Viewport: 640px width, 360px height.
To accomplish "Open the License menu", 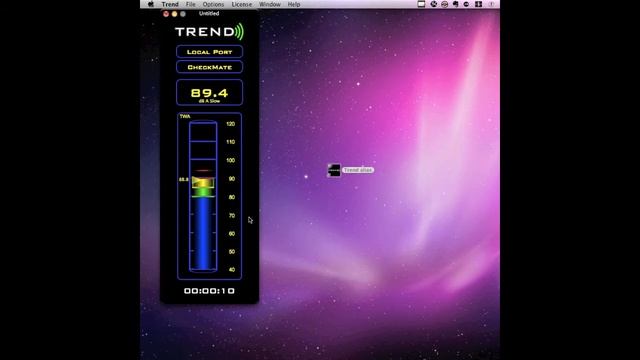I will pos(242,4).
